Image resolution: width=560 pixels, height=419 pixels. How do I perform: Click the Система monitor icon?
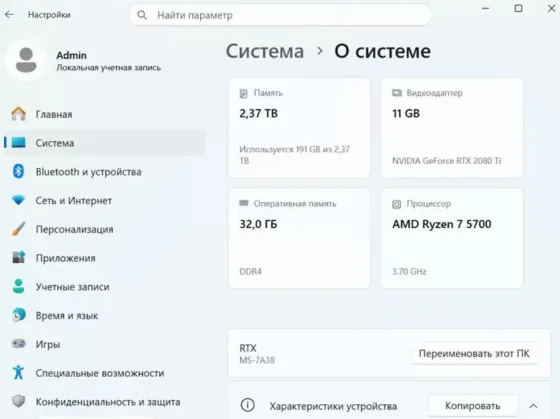18,143
